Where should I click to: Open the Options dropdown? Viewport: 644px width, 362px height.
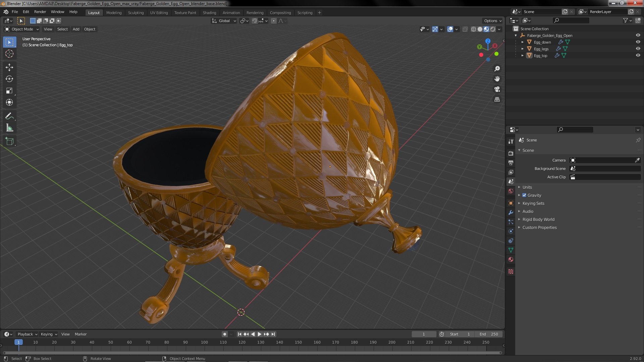(492, 21)
